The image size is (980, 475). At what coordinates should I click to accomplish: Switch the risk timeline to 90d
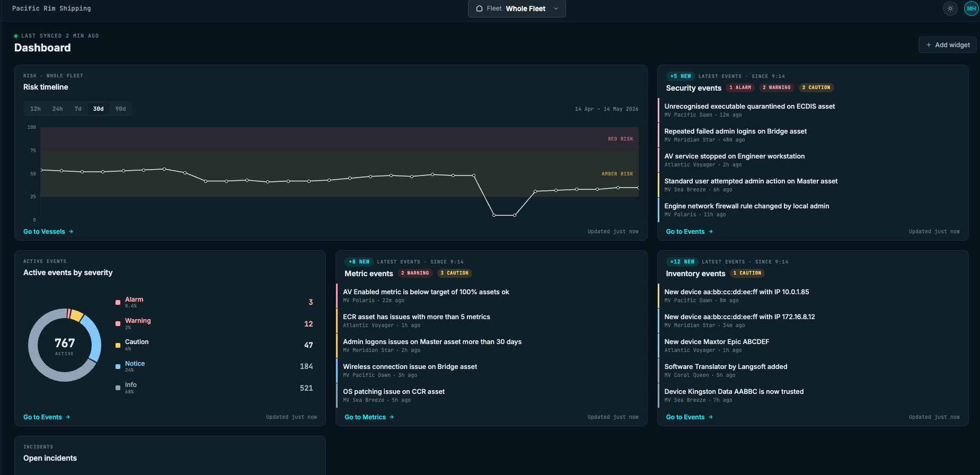click(x=121, y=109)
